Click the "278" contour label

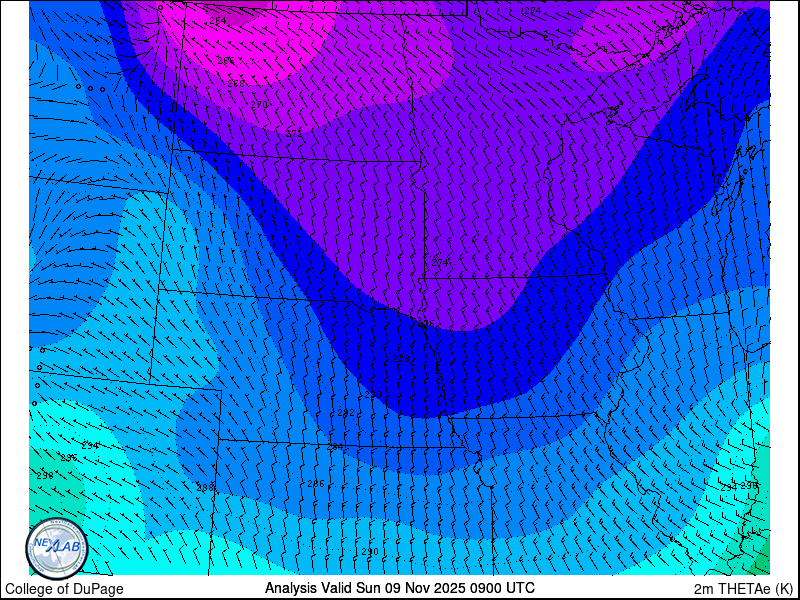tap(401, 359)
